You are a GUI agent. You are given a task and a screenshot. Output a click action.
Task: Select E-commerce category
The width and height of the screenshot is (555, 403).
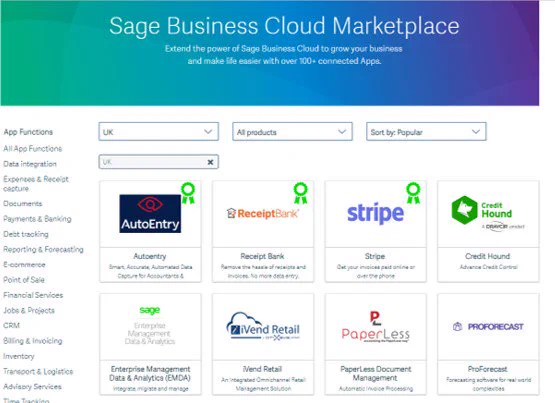24,265
